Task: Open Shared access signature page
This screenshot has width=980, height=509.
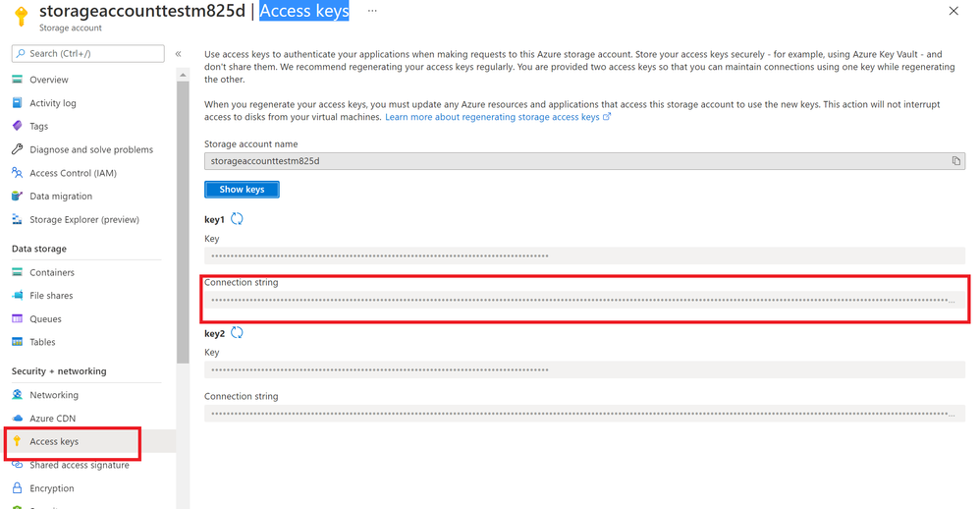Action: point(80,465)
